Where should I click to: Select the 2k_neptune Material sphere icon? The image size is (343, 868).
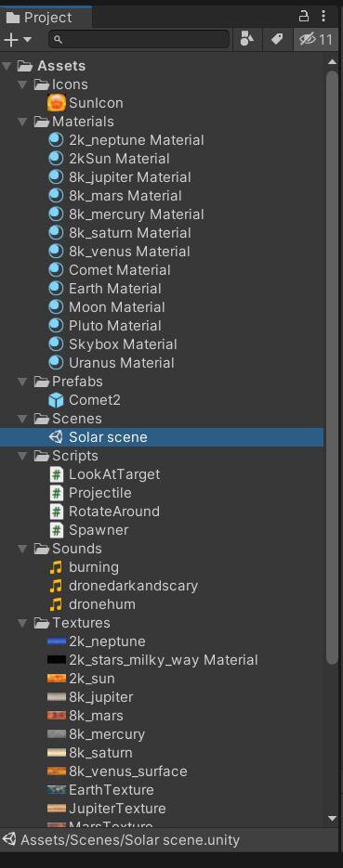57,140
